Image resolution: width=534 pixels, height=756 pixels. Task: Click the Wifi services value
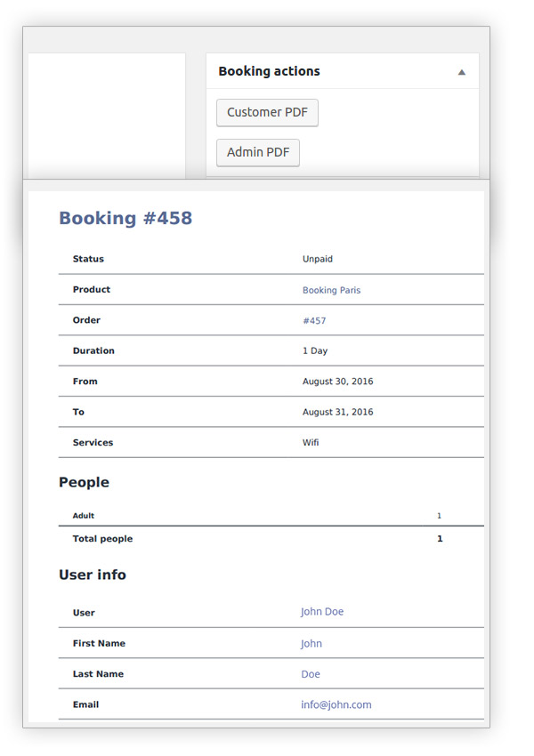coord(311,442)
